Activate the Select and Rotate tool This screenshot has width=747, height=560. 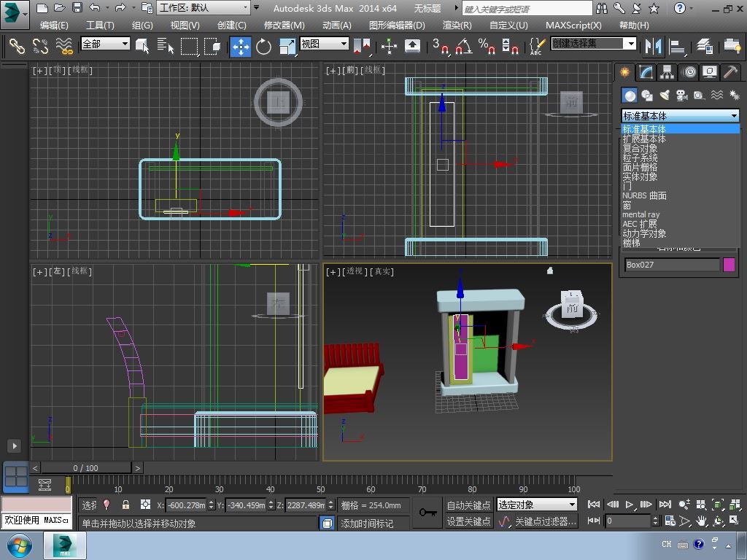tap(263, 47)
